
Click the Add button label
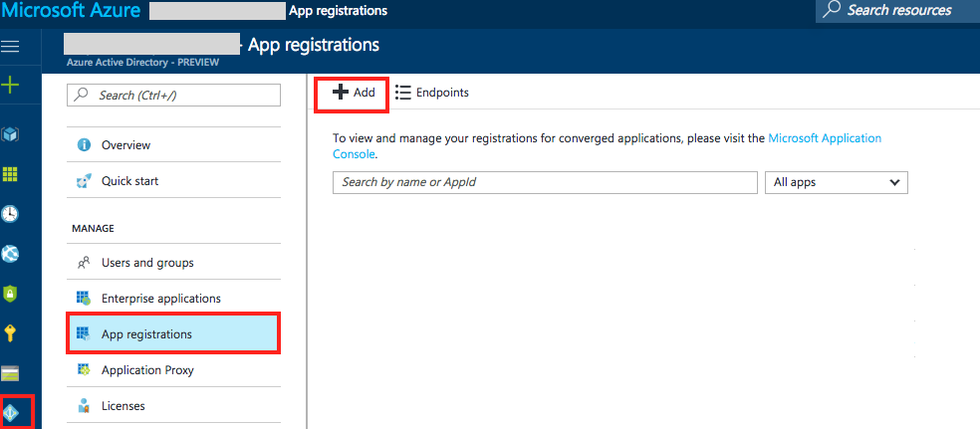point(364,93)
